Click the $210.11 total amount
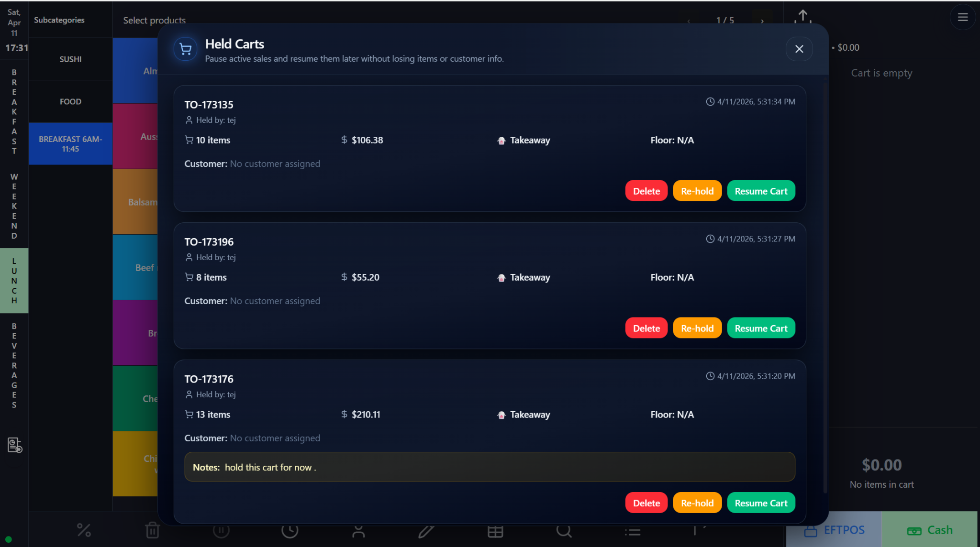 (x=366, y=415)
